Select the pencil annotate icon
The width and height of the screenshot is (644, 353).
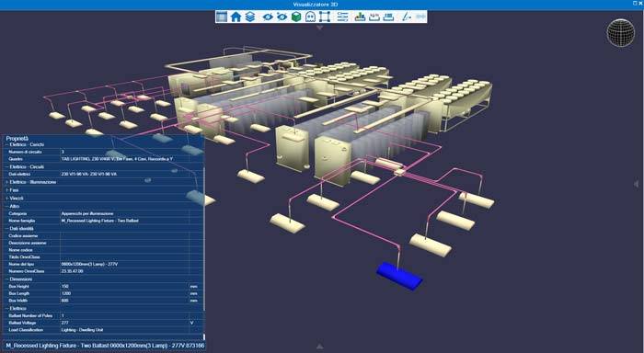pos(407,17)
